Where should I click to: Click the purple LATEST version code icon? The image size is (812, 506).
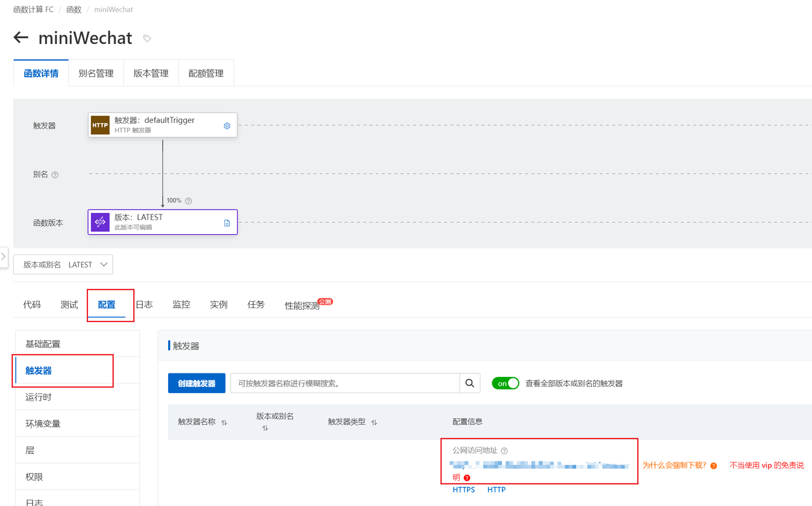tap(100, 222)
